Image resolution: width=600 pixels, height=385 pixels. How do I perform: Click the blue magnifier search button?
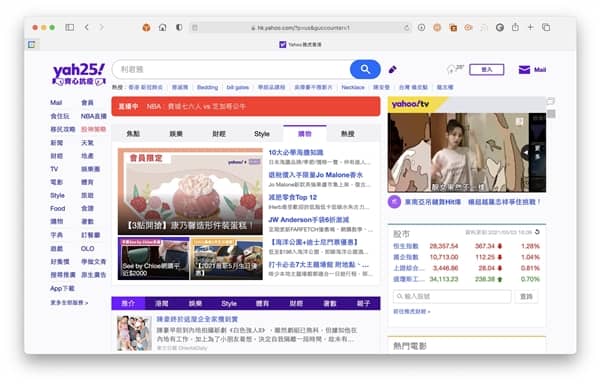[x=365, y=69]
